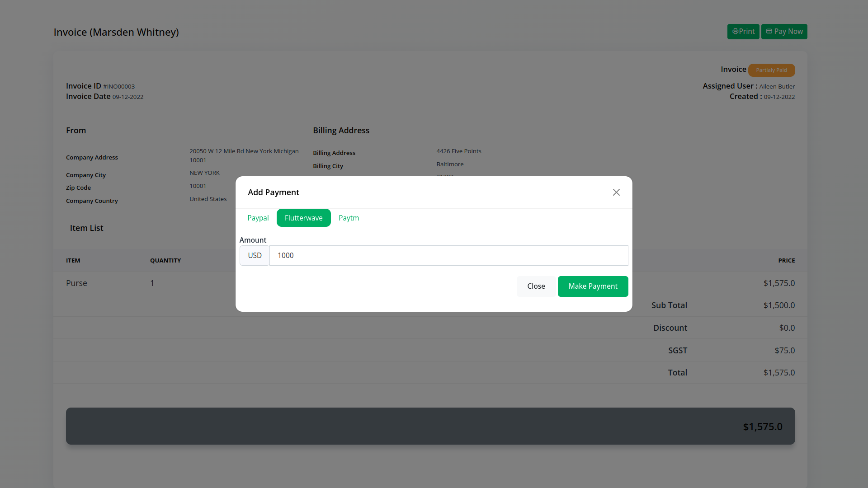Click invoice number #INO00003
Viewport: 868px width, 488px height.
(119, 86)
